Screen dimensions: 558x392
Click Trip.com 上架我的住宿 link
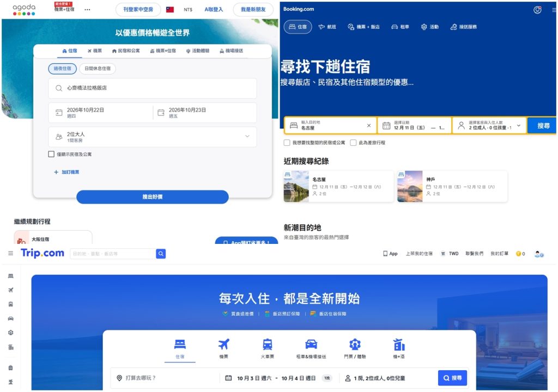[x=419, y=254]
